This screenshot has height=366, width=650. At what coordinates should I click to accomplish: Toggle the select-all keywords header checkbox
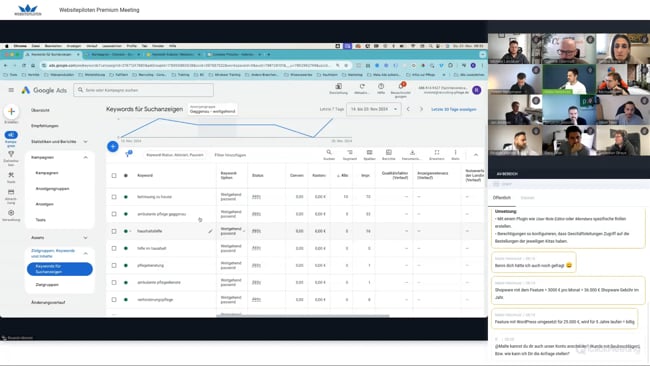(x=114, y=175)
